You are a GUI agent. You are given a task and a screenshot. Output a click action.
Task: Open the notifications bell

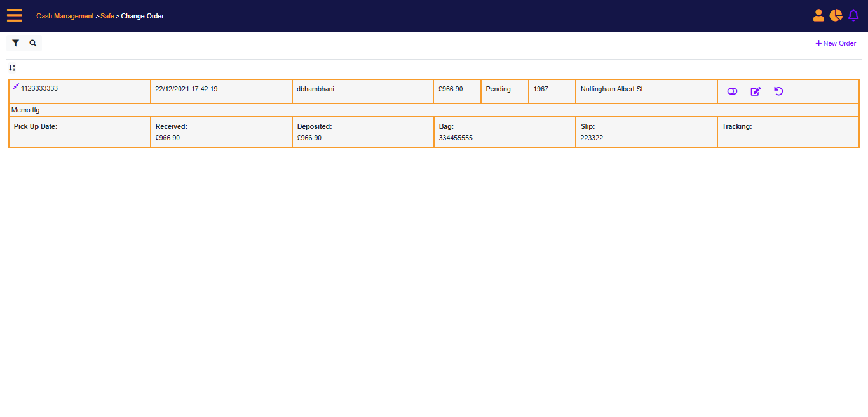853,15
